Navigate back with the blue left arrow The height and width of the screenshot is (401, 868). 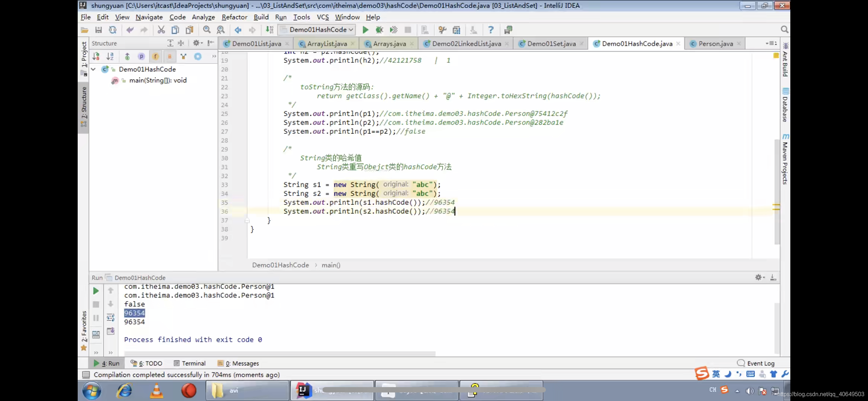238,30
